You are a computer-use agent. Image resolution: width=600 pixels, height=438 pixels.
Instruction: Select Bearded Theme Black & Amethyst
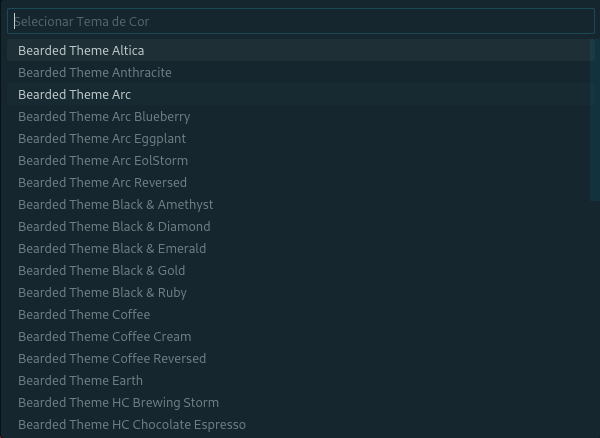click(x=115, y=204)
